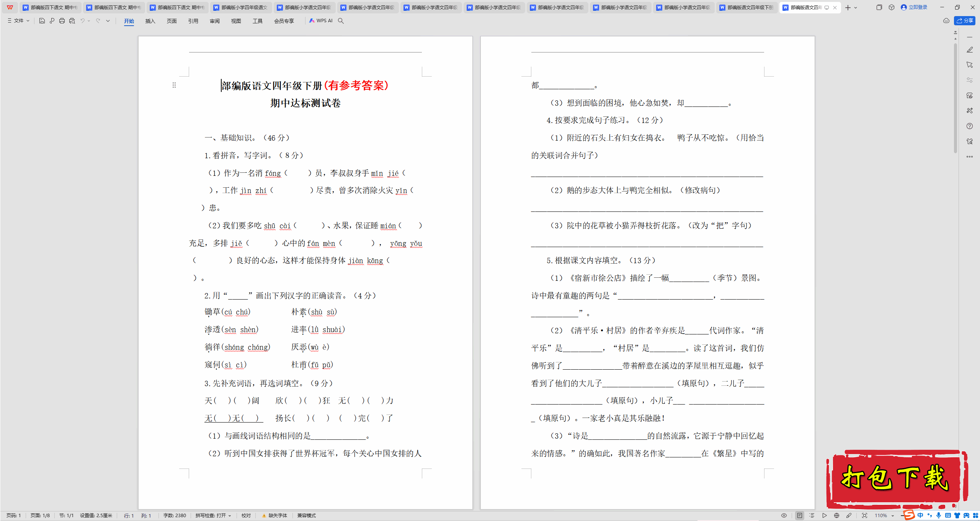Image resolution: width=980 pixels, height=521 pixels.
Task: Click 校对 proofread in status bar
Action: pos(246,516)
